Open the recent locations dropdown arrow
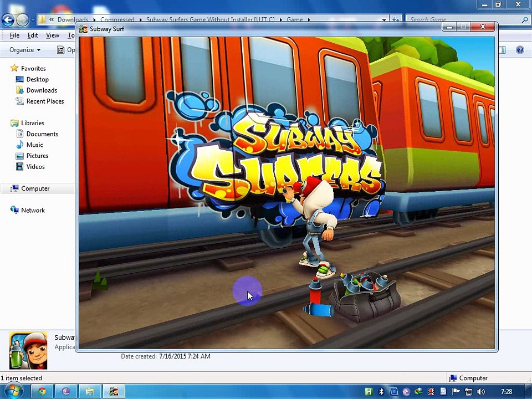Screen dimensions: 532x399 click(33, 21)
